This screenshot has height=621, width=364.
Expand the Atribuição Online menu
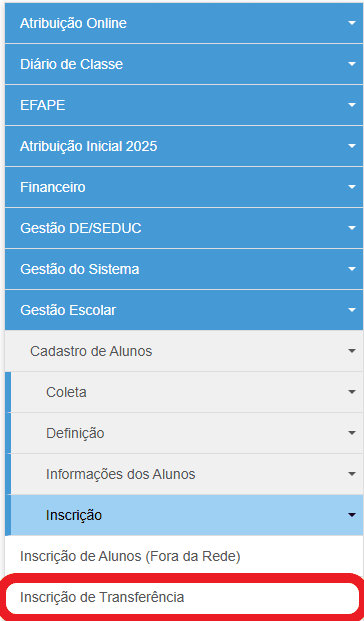(x=184, y=23)
